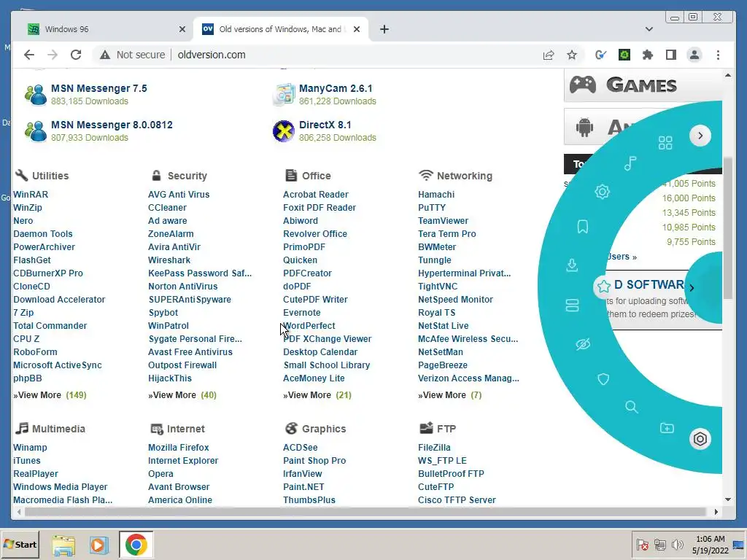Click the Mozilla Firefox link
The height and width of the screenshot is (560, 747).
point(179,448)
